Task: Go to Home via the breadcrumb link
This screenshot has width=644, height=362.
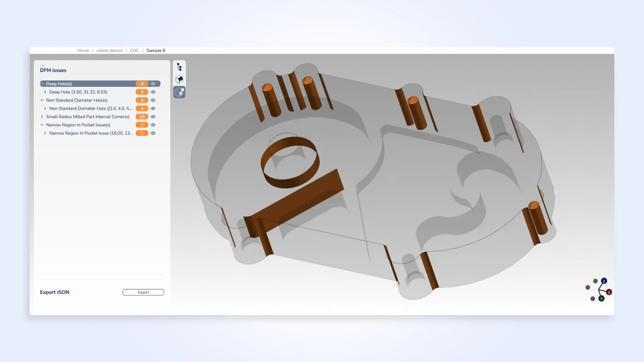Action: click(x=83, y=50)
